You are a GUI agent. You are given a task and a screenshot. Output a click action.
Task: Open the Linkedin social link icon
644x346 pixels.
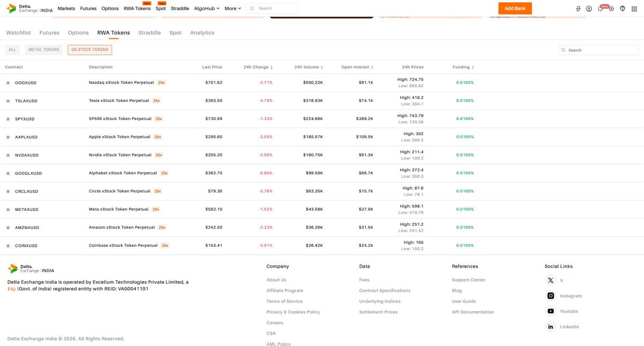[551, 327]
